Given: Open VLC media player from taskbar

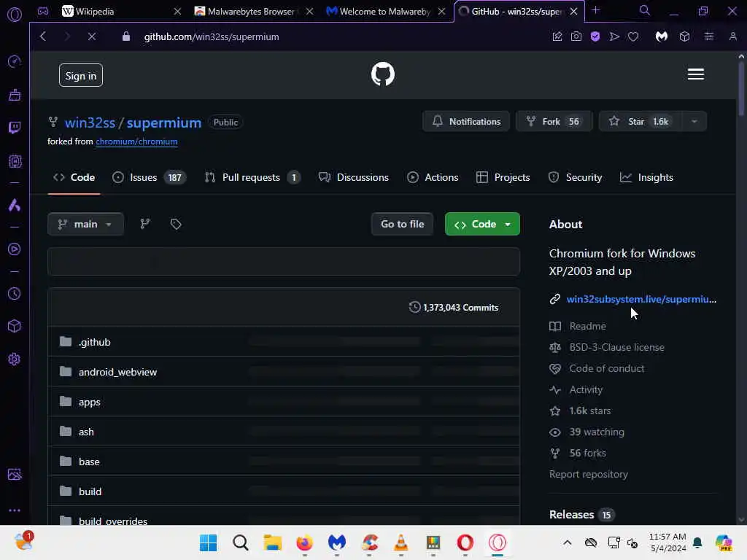Looking at the screenshot, I should (x=401, y=542).
